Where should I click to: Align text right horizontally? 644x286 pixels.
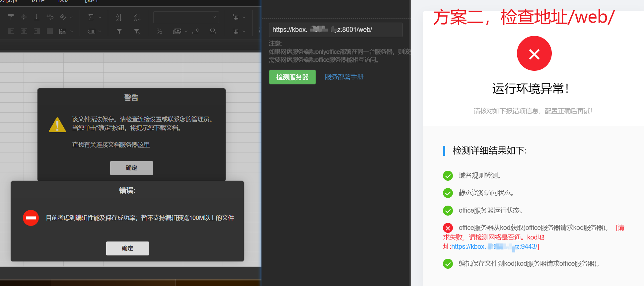[x=37, y=31]
